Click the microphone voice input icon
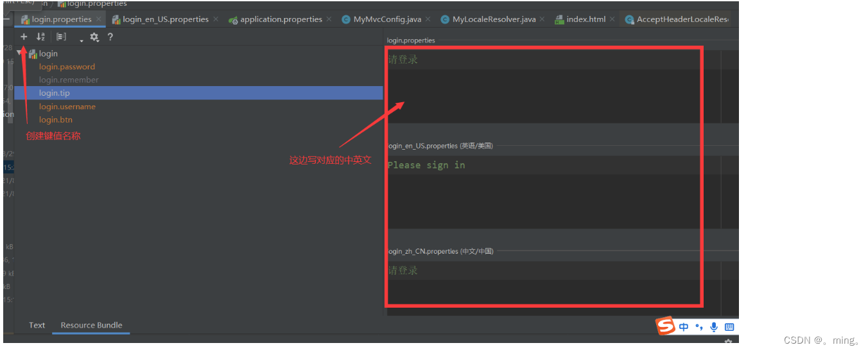Viewport: 868px width, 352px height. (714, 327)
